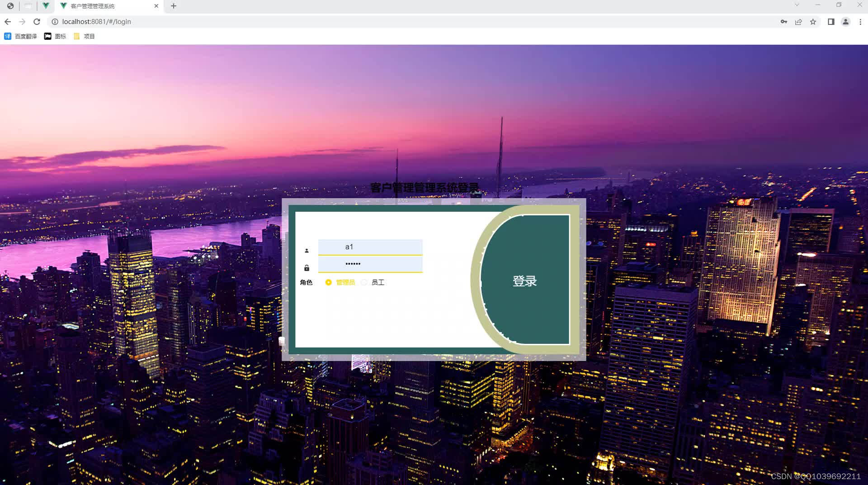868x485 pixels.
Task: Minimize the browser window
Action: (x=818, y=5)
